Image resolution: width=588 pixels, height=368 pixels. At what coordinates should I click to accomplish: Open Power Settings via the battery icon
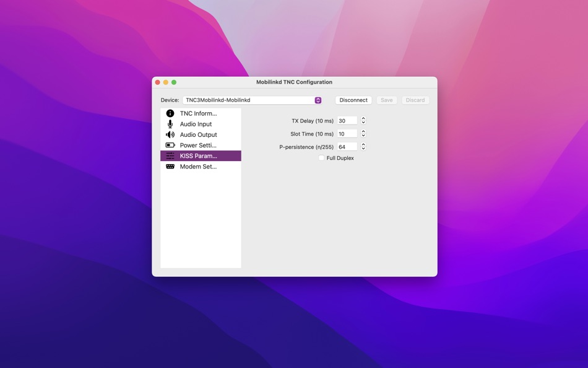[x=170, y=145]
